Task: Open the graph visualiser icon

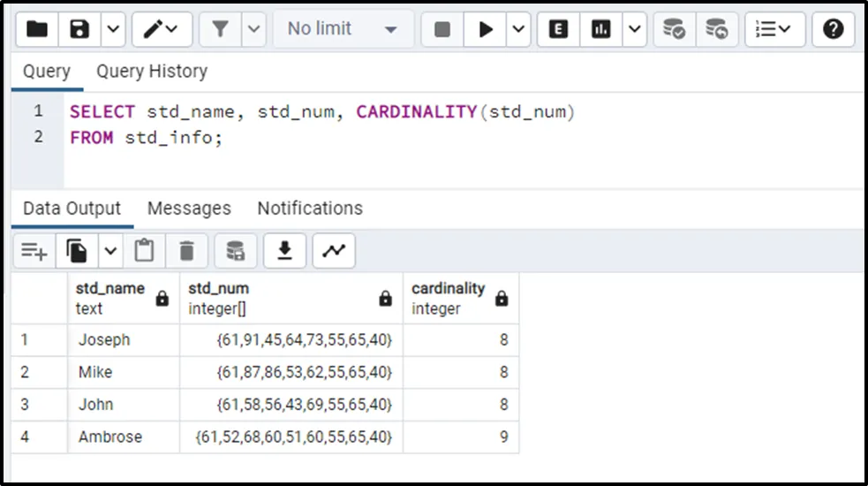Action: pyautogui.click(x=334, y=252)
